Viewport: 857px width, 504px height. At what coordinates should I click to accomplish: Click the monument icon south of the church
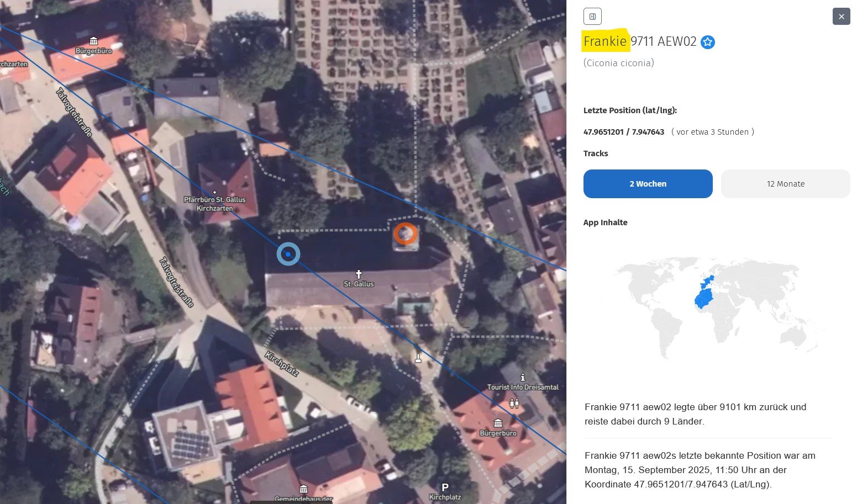(418, 358)
